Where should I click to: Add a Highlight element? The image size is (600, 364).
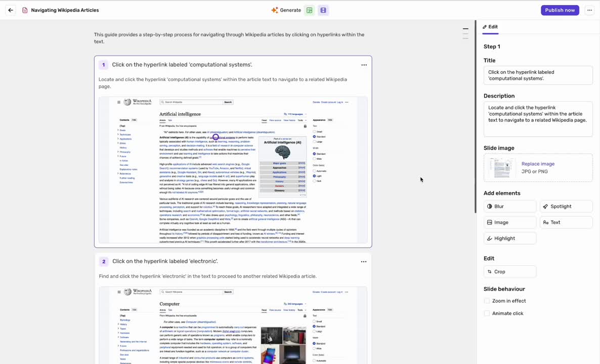(x=509, y=239)
